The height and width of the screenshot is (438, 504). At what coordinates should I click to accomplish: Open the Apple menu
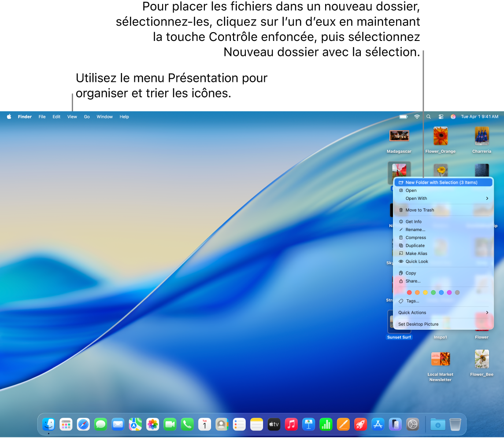point(9,117)
